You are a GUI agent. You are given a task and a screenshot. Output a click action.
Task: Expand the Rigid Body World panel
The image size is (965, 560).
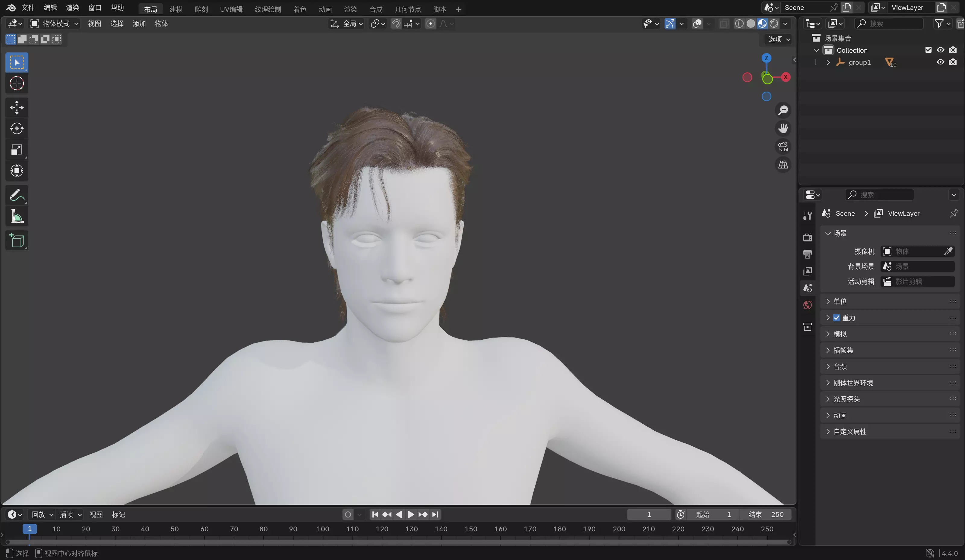tap(890, 383)
